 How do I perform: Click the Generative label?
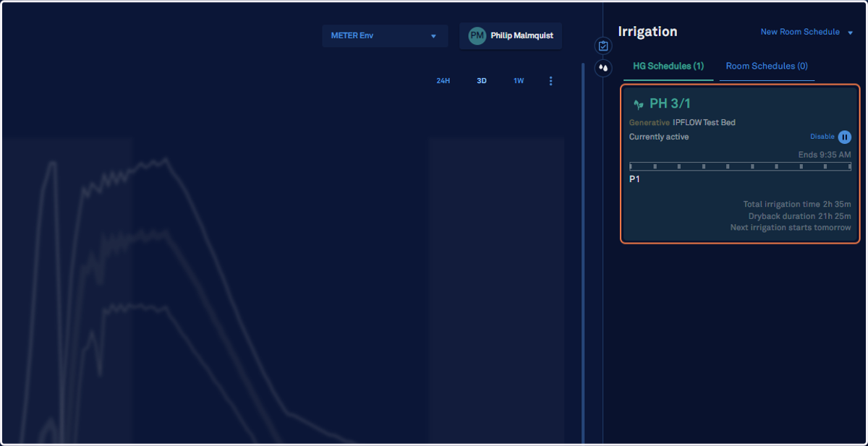(x=650, y=122)
